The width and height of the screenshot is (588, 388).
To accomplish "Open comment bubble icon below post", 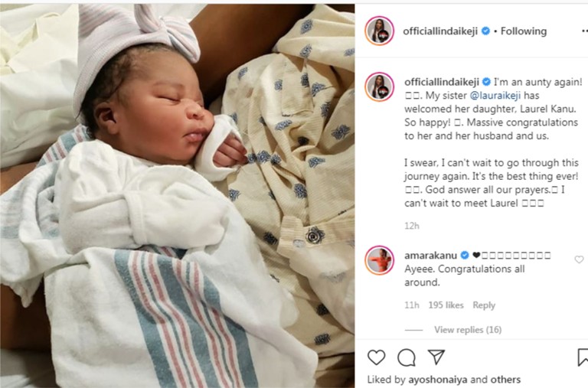I will (x=407, y=357).
